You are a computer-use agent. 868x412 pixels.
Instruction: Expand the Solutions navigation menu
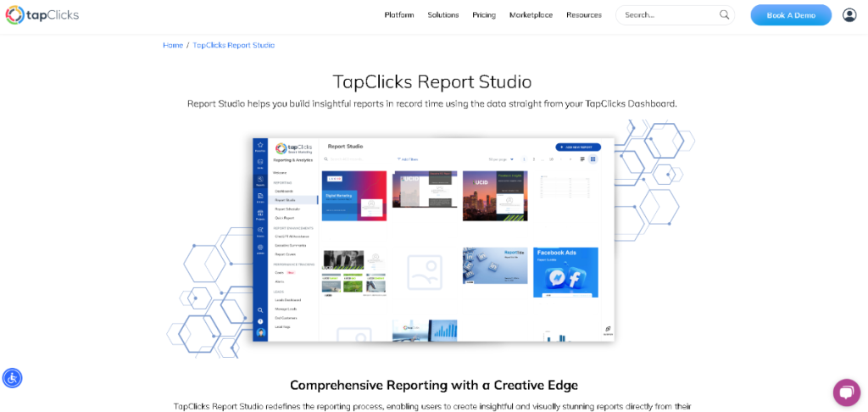point(442,15)
